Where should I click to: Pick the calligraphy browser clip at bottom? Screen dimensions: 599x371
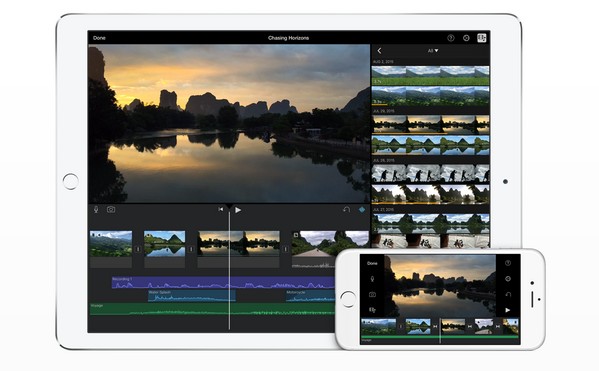(x=431, y=241)
